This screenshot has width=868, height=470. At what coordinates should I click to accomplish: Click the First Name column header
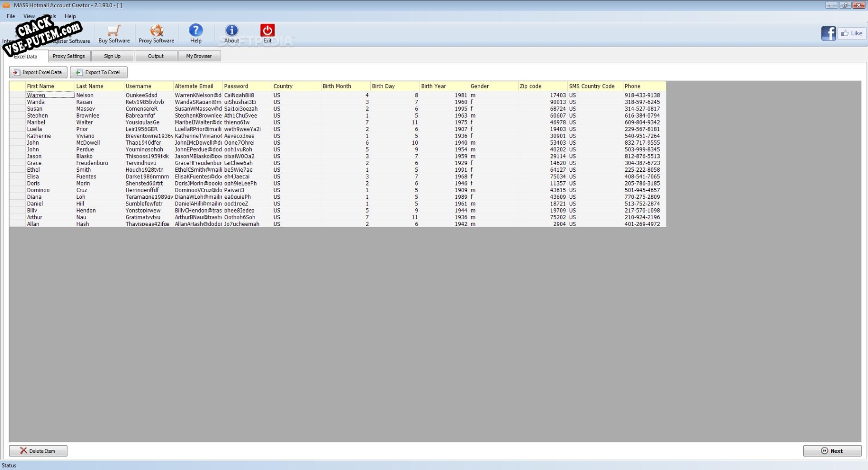tap(50, 86)
